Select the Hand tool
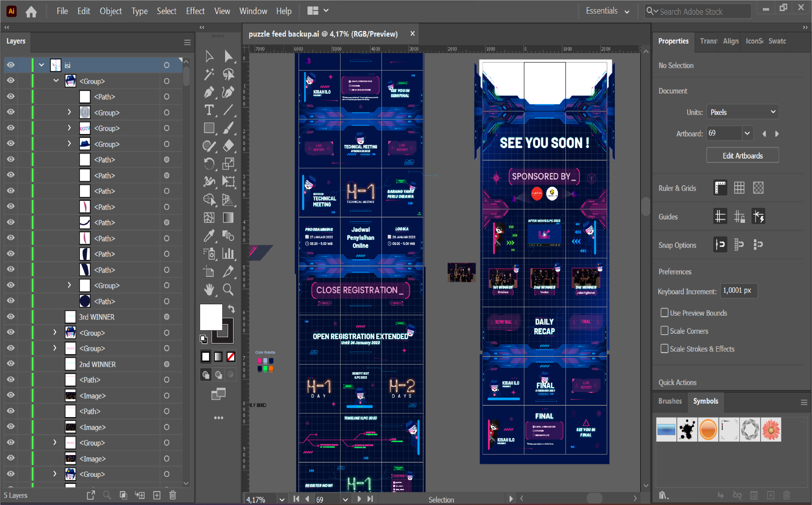The width and height of the screenshot is (812, 505). click(x=209, y=290)
